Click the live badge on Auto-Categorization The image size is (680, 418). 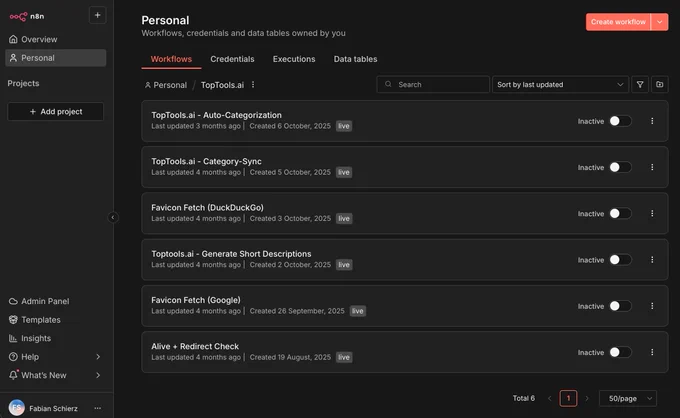tap(344, 126)
